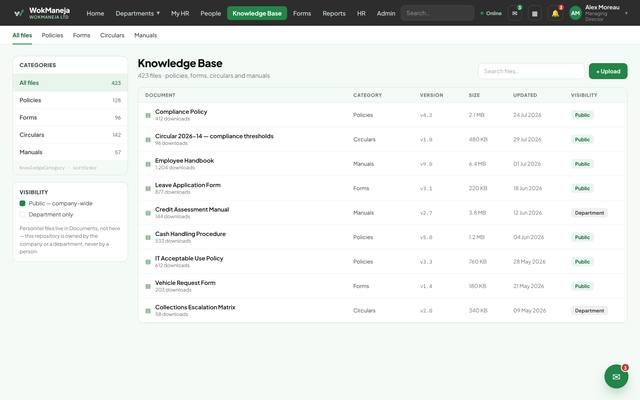Switch to the Forms sub-tab
The height and width of the screenshot is (400, 640).
[82, 36]
